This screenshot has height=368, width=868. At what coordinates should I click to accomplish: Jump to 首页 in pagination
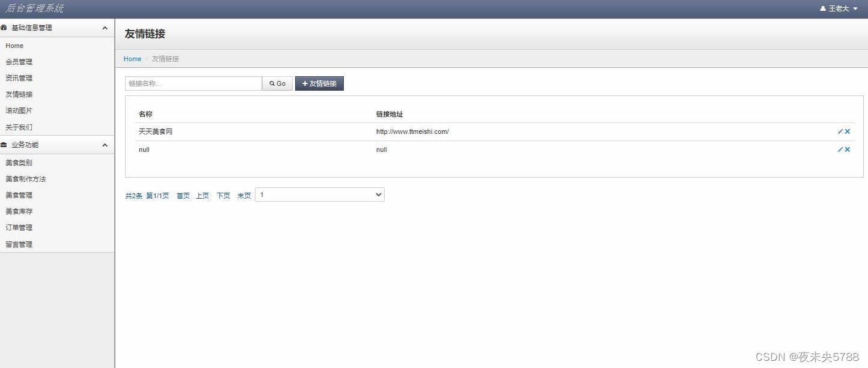(183, 196)
